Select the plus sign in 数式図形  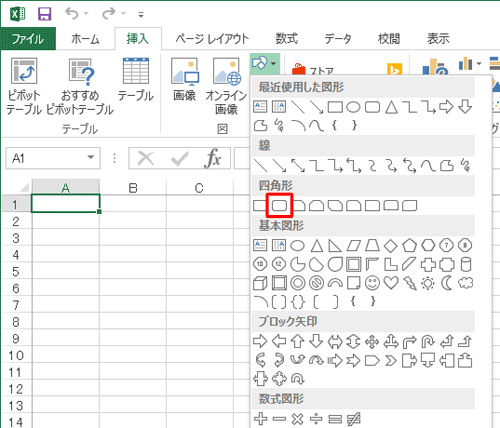[x=260, y=419]
